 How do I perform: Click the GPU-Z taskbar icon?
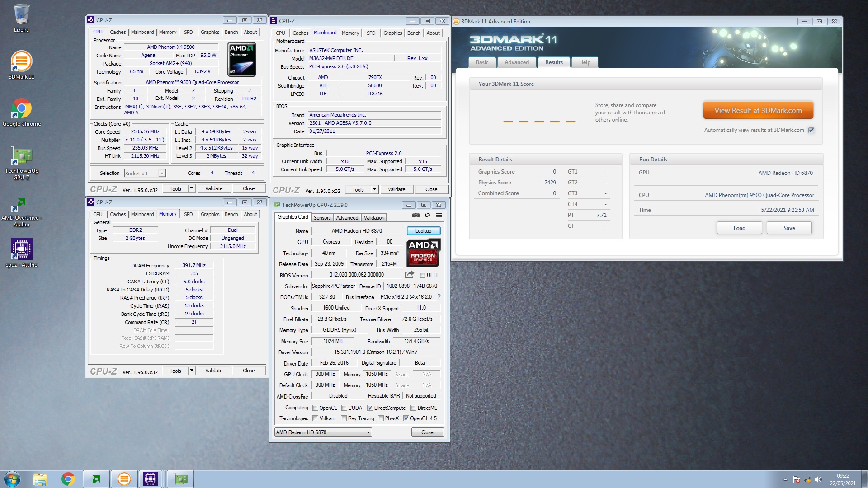click(180, 479)
